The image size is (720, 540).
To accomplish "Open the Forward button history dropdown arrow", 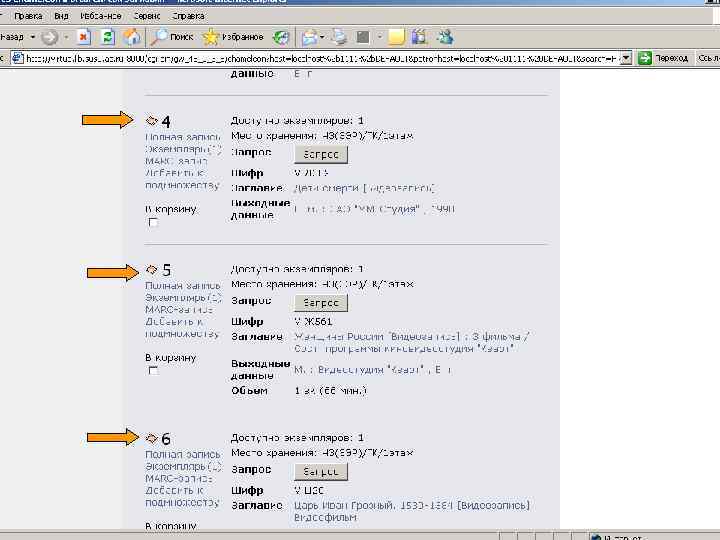I will click(66, 37).
